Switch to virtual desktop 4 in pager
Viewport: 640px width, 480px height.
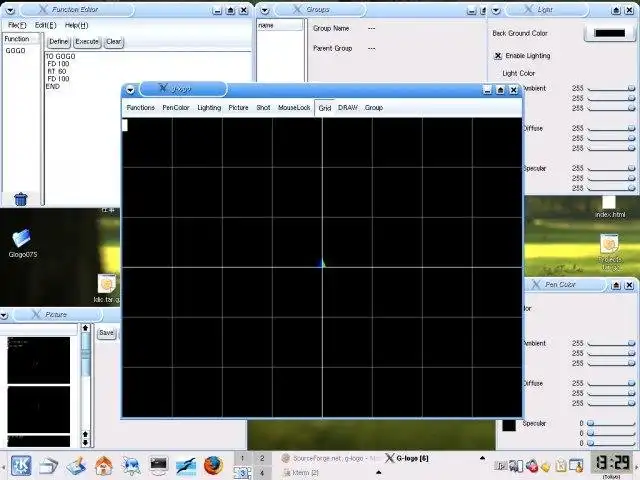pyautogui.click(x=262, y=473)
